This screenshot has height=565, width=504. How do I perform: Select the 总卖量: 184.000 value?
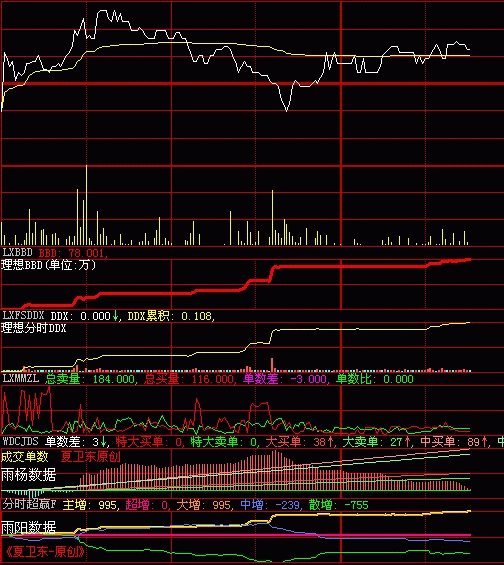(x=91, y=379)
